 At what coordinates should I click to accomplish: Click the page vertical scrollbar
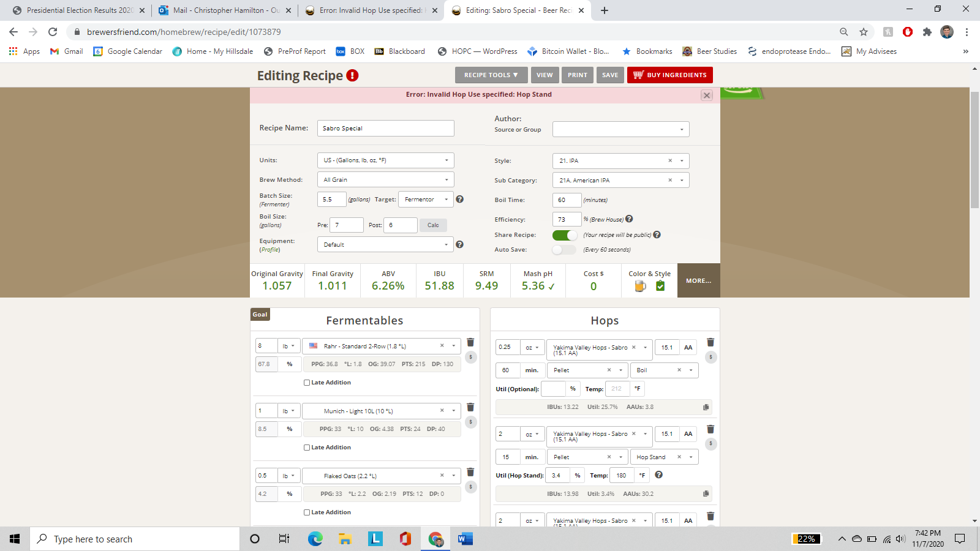point(974,150)
